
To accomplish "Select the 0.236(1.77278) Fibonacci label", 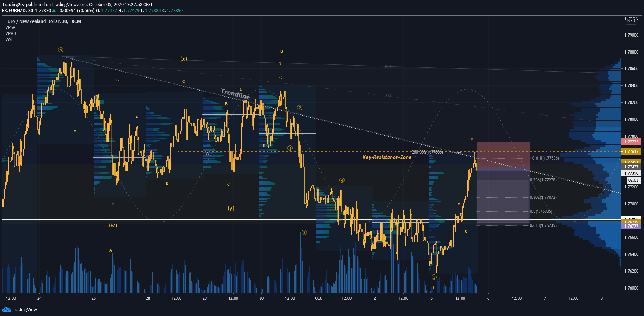I will (x=543, y=180).
